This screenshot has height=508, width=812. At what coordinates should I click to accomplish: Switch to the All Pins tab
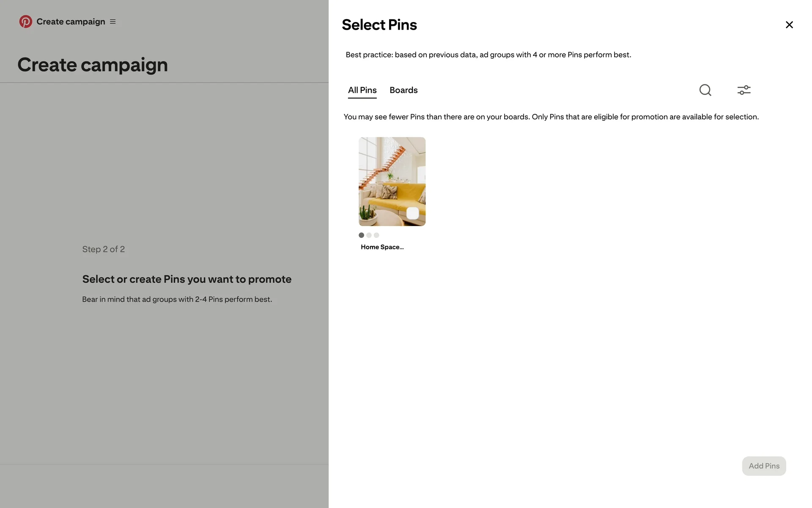point(362,90)
